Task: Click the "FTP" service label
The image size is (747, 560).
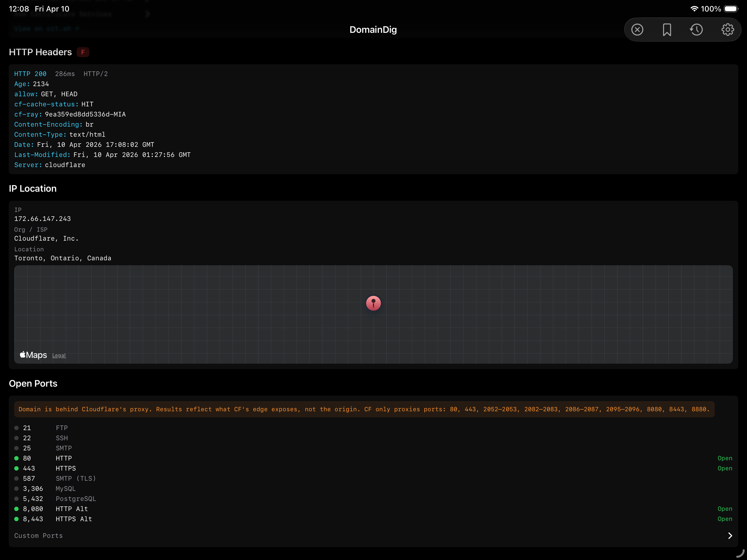Action: pyautogui.click(x=62, y=428)
